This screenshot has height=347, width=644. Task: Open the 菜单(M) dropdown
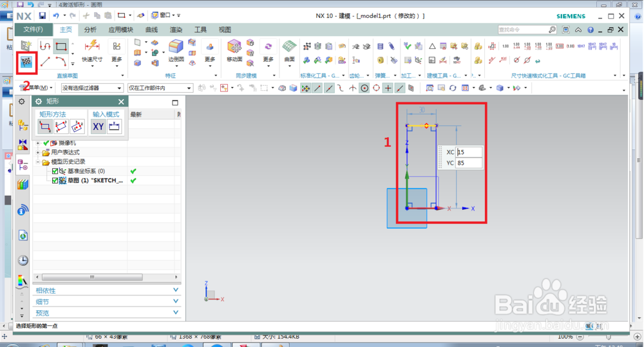coord(37,88)
